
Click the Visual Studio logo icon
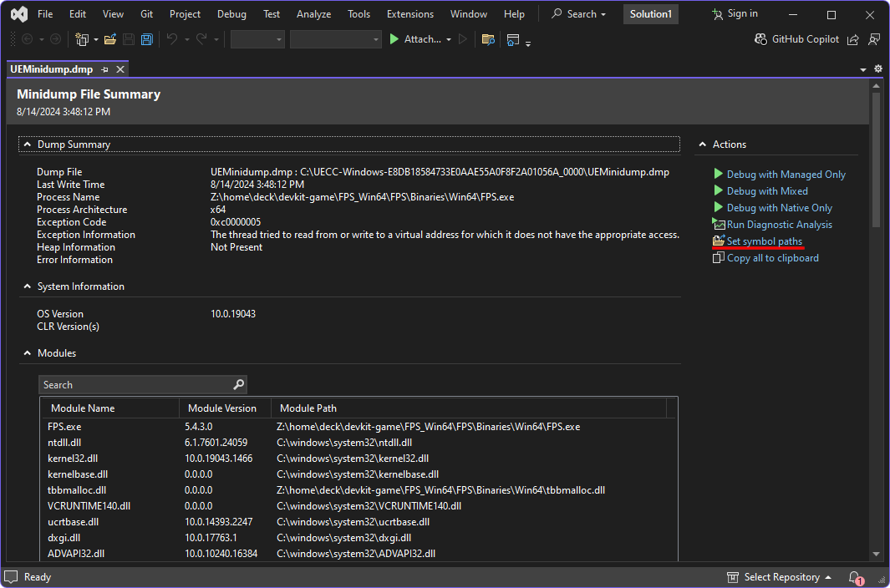pos(19,14)
